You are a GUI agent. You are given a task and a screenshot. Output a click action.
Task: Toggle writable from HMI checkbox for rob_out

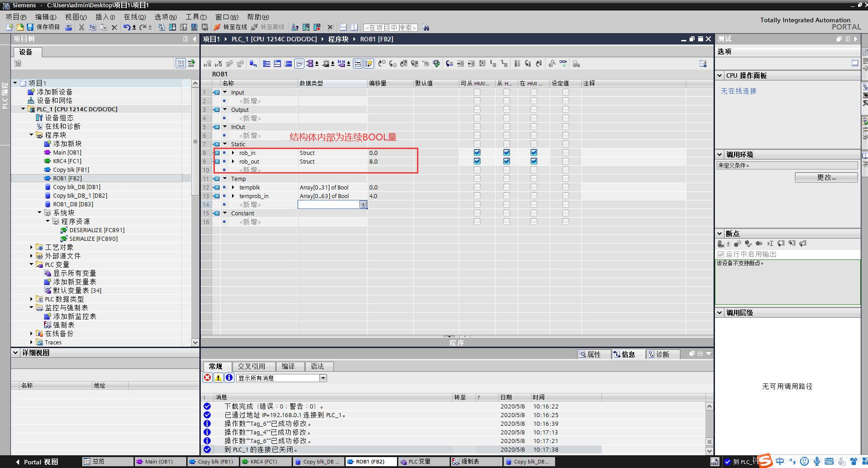(x=506, y=161)
